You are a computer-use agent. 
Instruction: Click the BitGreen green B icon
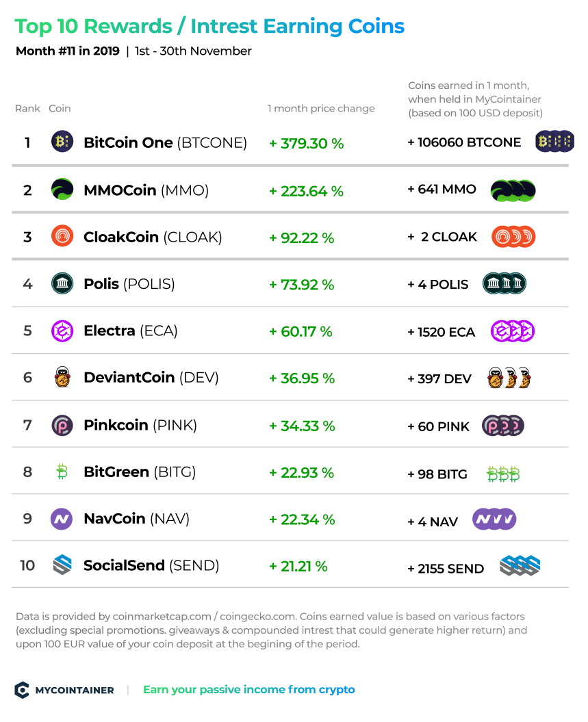point(62,472)
